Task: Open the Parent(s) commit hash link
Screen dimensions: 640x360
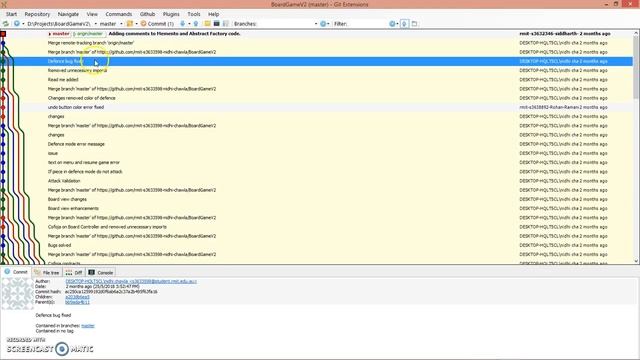Action: (77, 302)
